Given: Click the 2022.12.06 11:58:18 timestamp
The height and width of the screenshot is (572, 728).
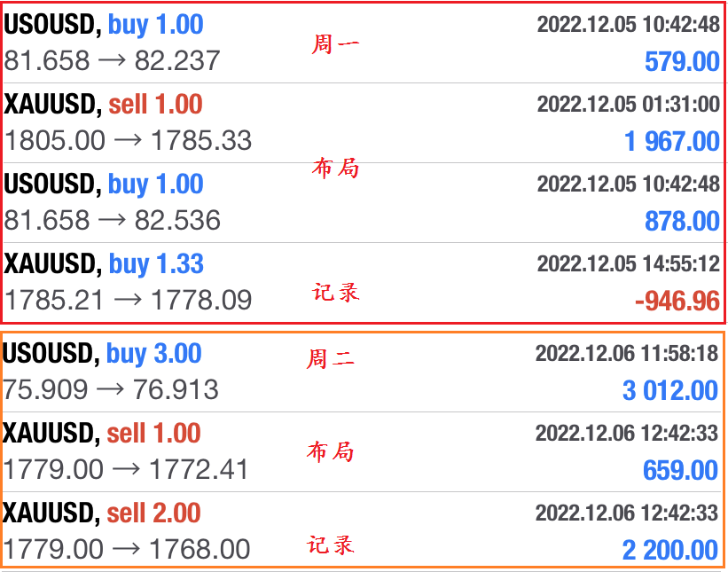Looking at the screenshot, I should 627,353.
